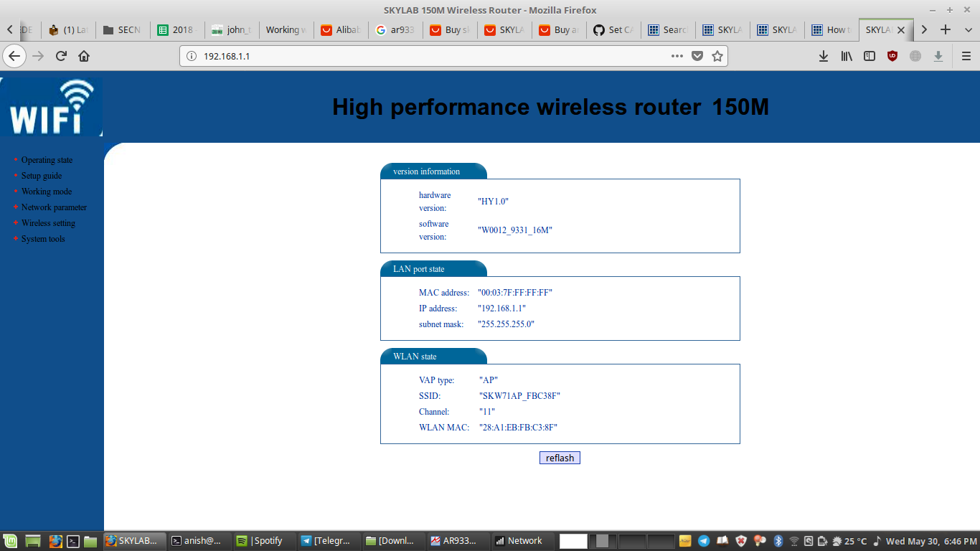The height and width of the screenshot is (551, 980).
Task: Open the uBlock Origin extension
Action: pos(892,56)
